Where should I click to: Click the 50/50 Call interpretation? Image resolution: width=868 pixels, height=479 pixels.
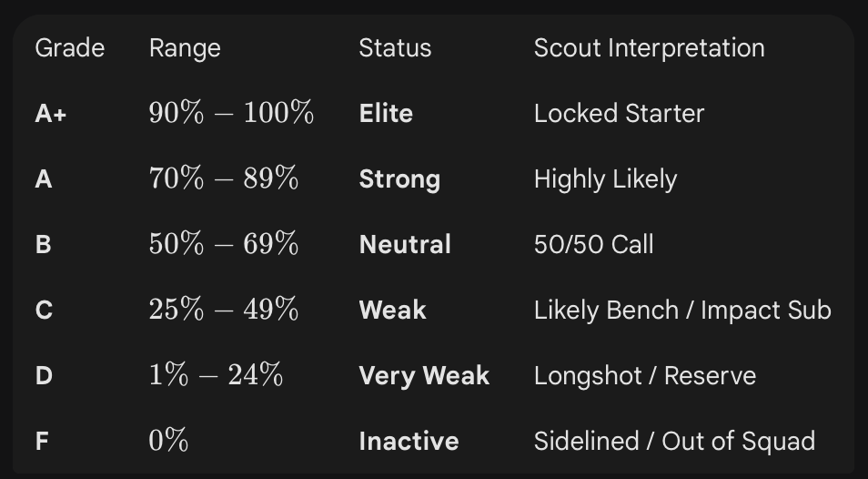pyautogui.click(x=593, y=244)
